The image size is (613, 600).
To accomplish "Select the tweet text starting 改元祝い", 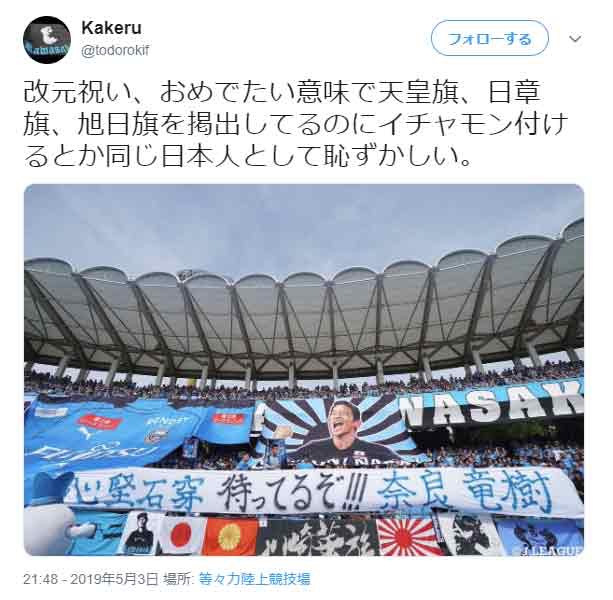I will tap(296, 124).
